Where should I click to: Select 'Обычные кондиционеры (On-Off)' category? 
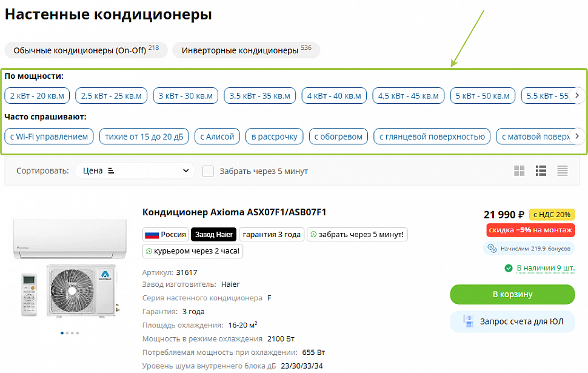point(86,50)
